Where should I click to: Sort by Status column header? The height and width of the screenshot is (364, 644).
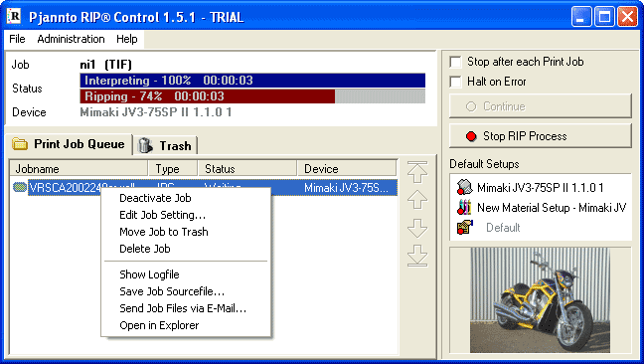pyautogui.click(x=247, y=169)
